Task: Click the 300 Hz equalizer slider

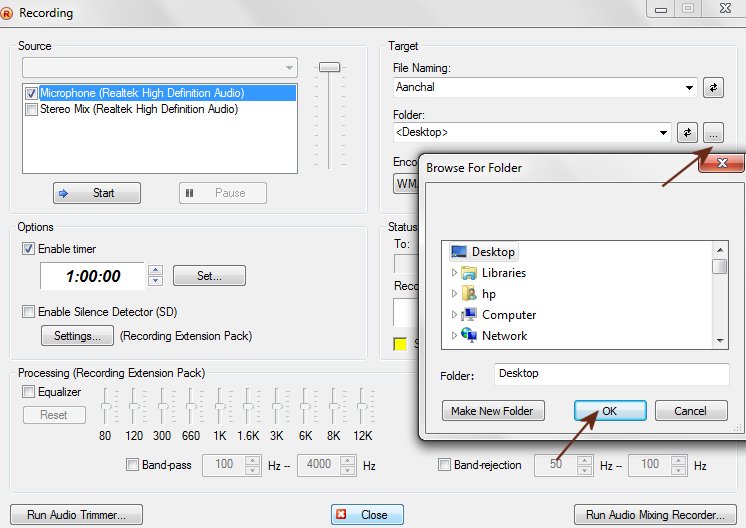Action: (x=163, y=406)
